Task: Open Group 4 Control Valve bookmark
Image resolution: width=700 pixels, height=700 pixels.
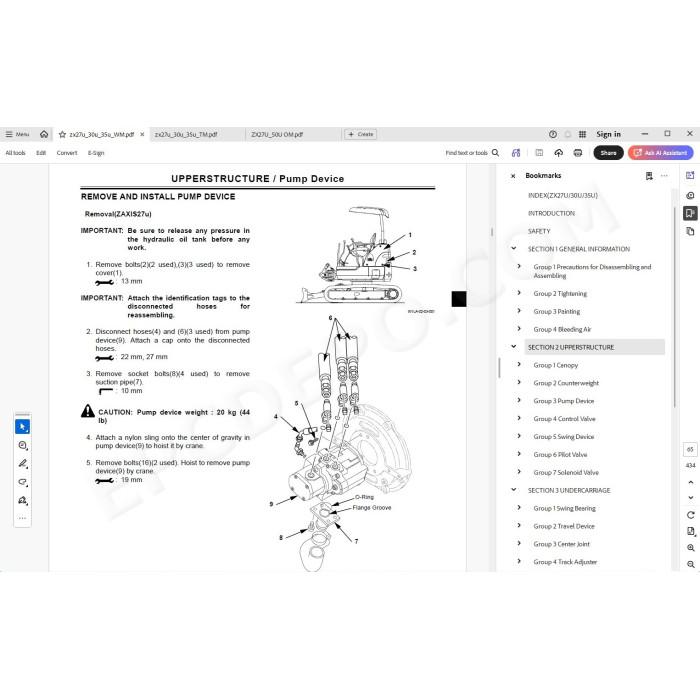Action: pos(564,419)
